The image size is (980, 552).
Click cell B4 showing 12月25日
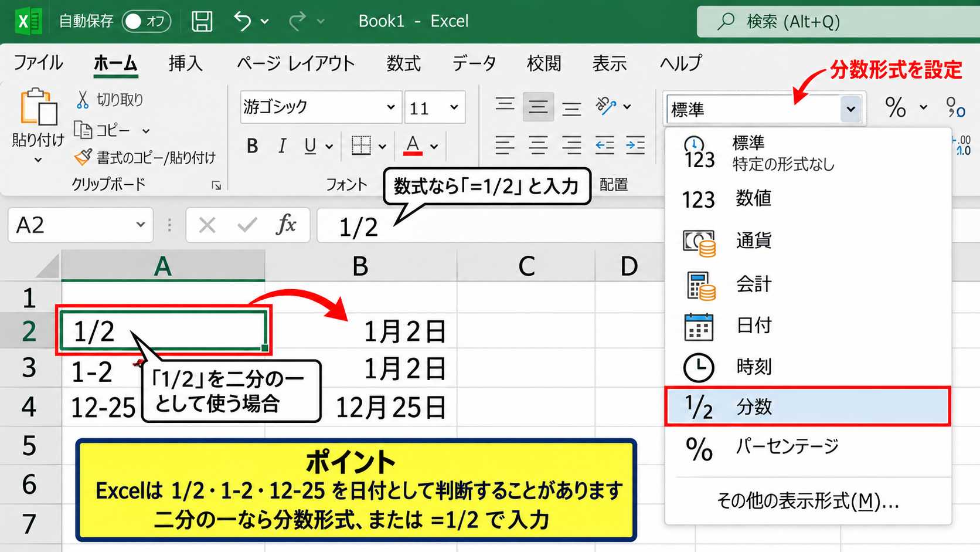pos(360,407)
